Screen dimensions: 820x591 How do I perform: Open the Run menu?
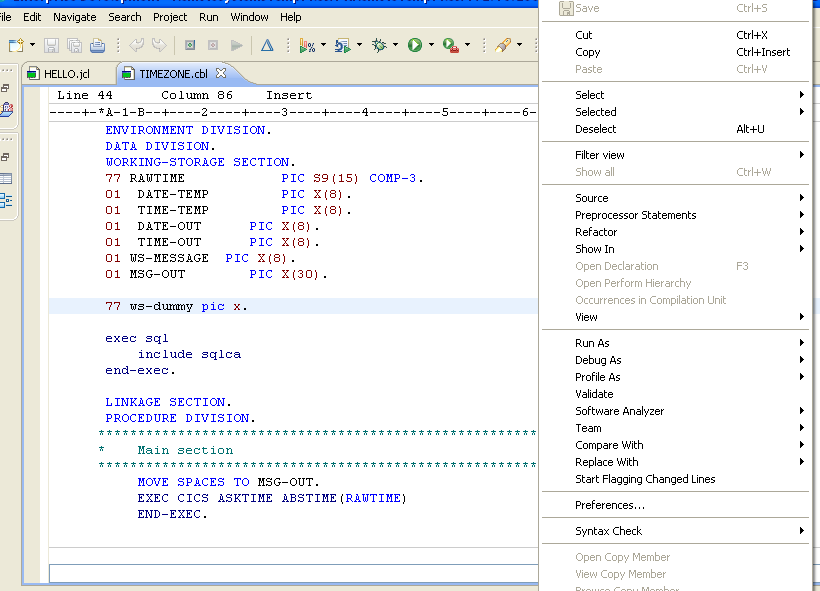(x=209, y=17)
